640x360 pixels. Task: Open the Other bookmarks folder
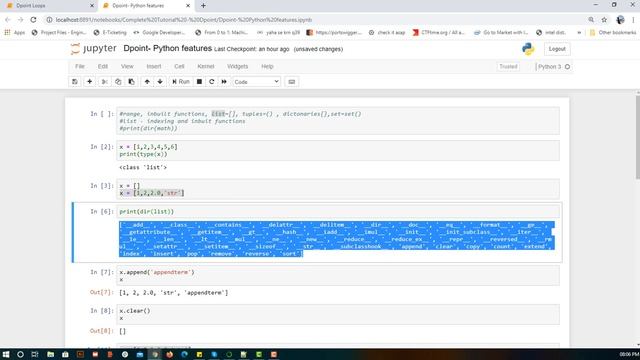[613, 32]
